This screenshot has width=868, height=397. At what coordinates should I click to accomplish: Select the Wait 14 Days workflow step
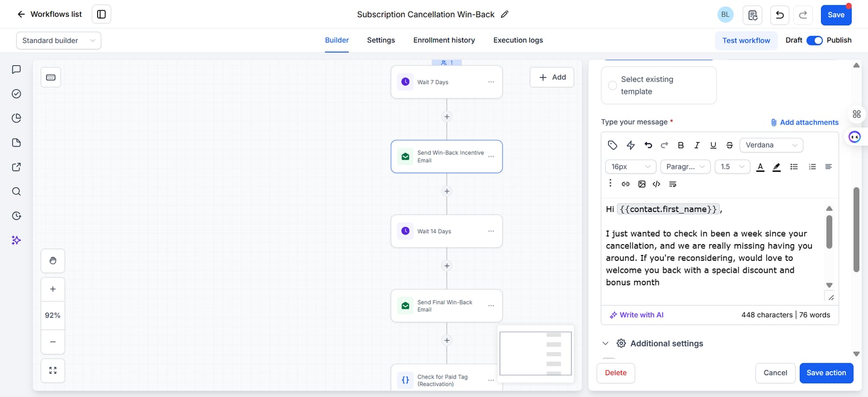pos(446,232)
